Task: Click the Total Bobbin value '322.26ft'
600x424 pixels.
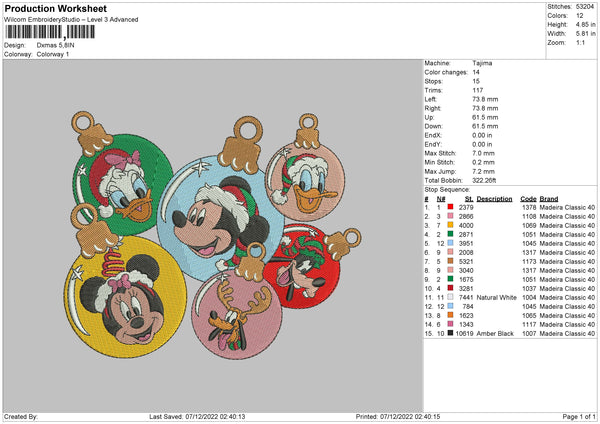Action: (484, 180)
